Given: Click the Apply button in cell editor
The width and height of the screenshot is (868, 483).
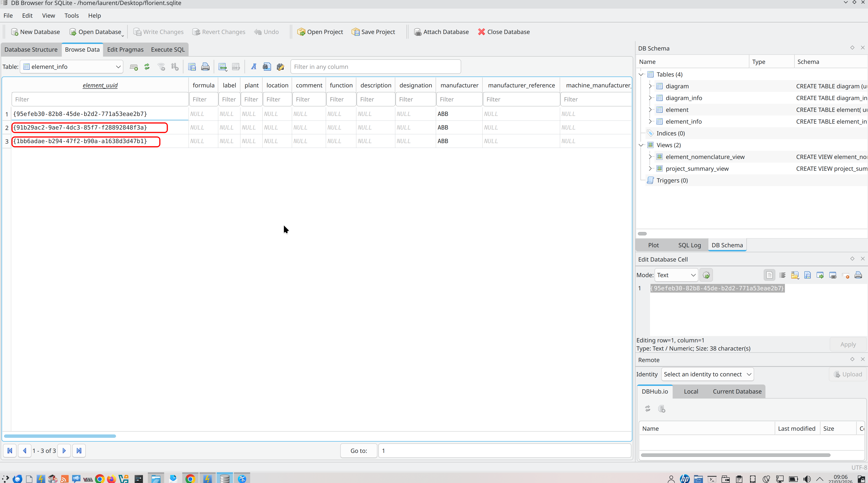Looking at the screenshot, I should tap(848, 344).
